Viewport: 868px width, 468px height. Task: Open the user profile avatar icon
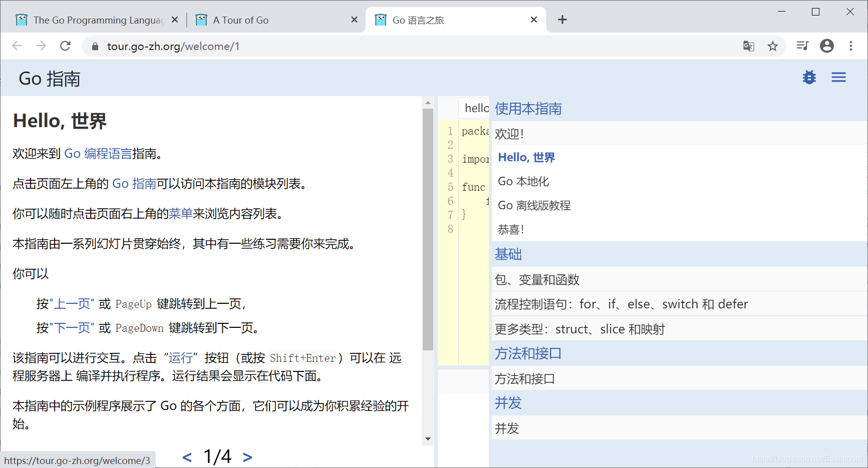pyautogui.click(x=827, y=46)
